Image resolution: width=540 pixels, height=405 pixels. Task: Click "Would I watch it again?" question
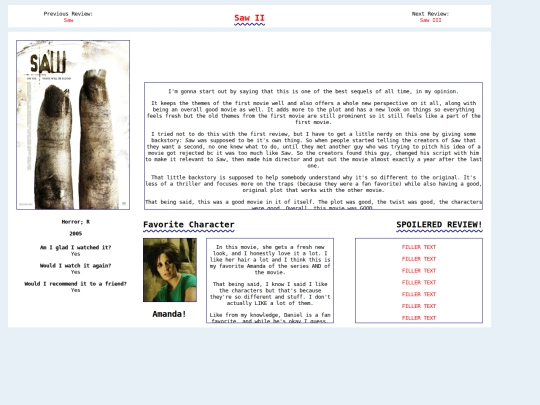(x=75, y=266)
